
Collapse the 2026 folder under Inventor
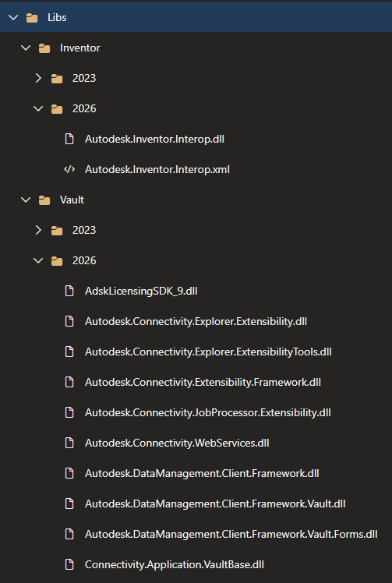click(38, 108)
